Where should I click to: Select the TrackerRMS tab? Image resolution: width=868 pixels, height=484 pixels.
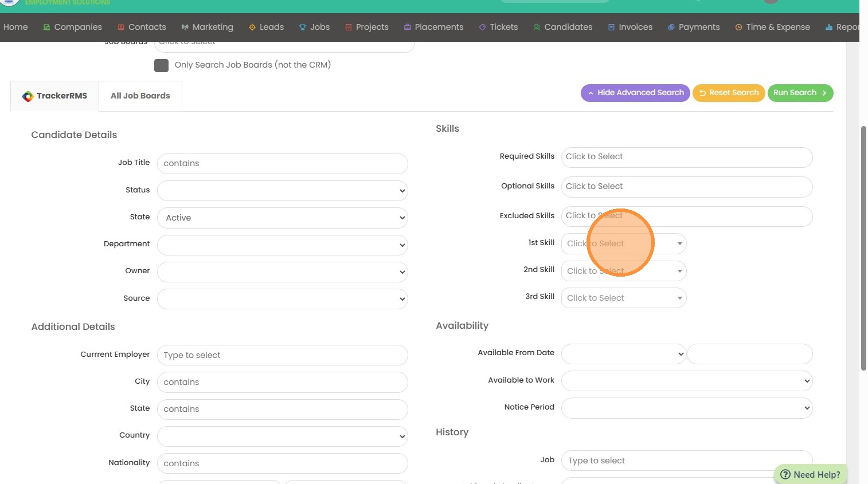point(55,96)
